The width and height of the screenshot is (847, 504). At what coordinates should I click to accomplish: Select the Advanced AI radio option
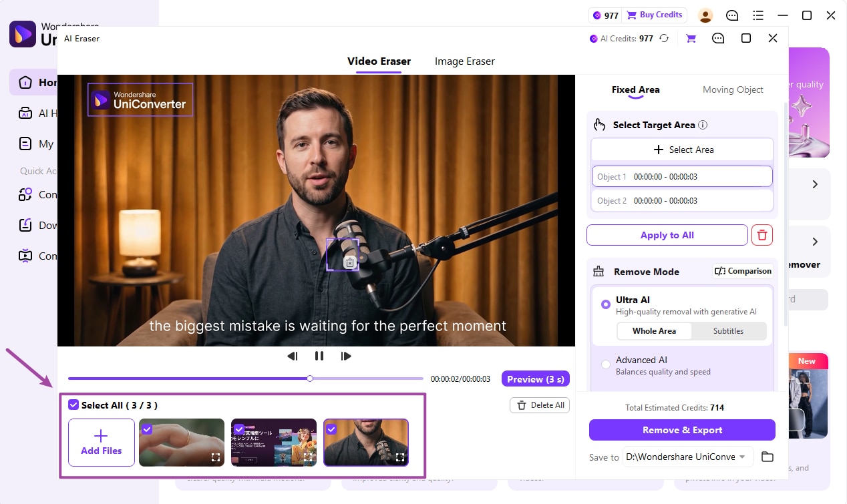point(605,364)
